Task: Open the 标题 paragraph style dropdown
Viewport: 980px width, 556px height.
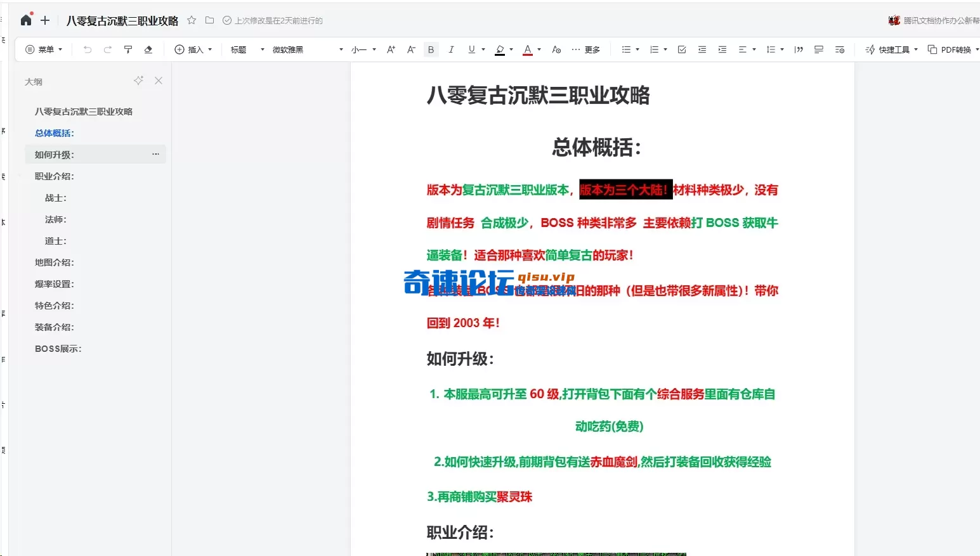Action: tap(247, 49)
